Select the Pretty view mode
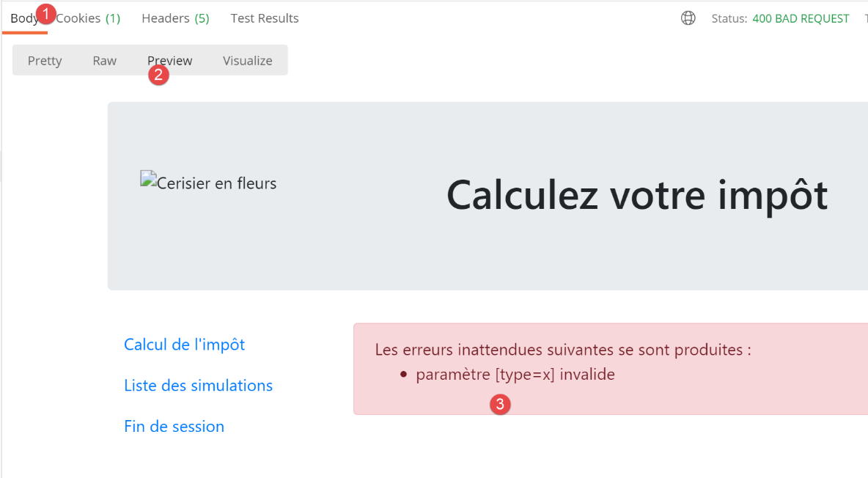 (45, 61)
